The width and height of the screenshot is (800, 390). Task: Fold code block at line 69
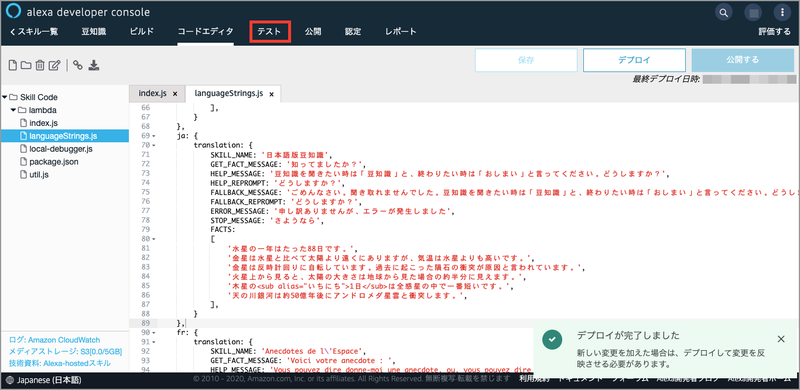coord(154,136)
